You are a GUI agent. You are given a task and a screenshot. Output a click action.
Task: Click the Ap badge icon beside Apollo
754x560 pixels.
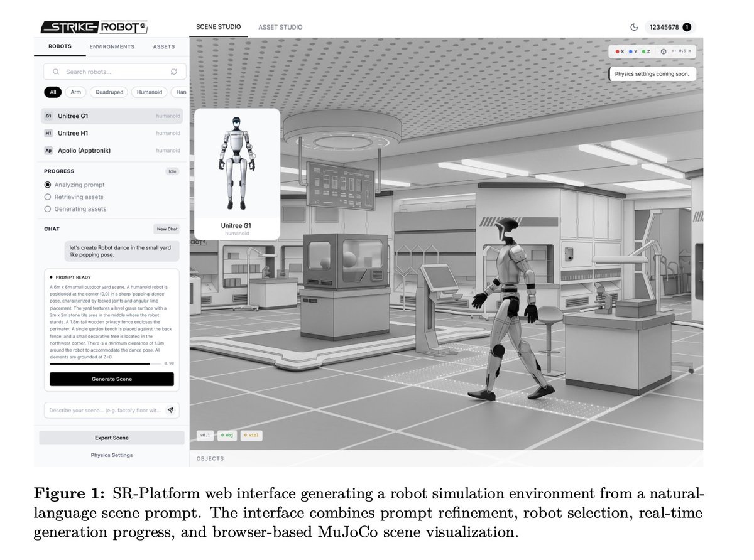point(48,151)
